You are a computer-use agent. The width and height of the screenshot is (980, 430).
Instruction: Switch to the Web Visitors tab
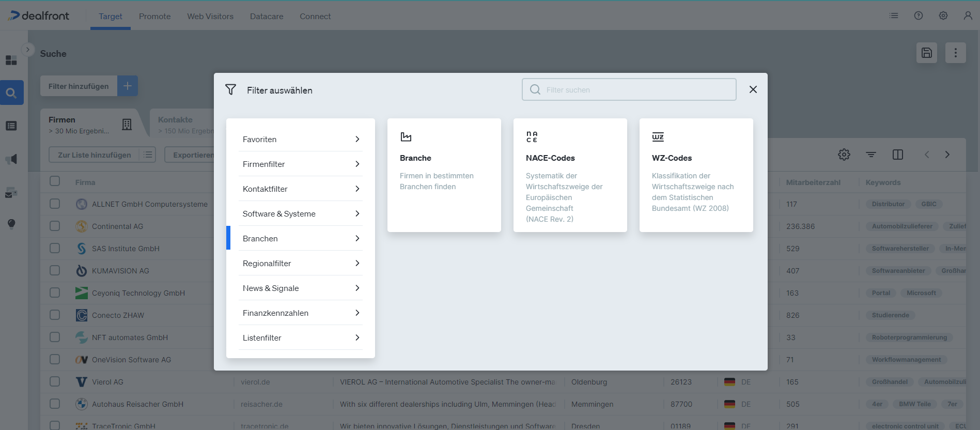(x=210, y=17)
